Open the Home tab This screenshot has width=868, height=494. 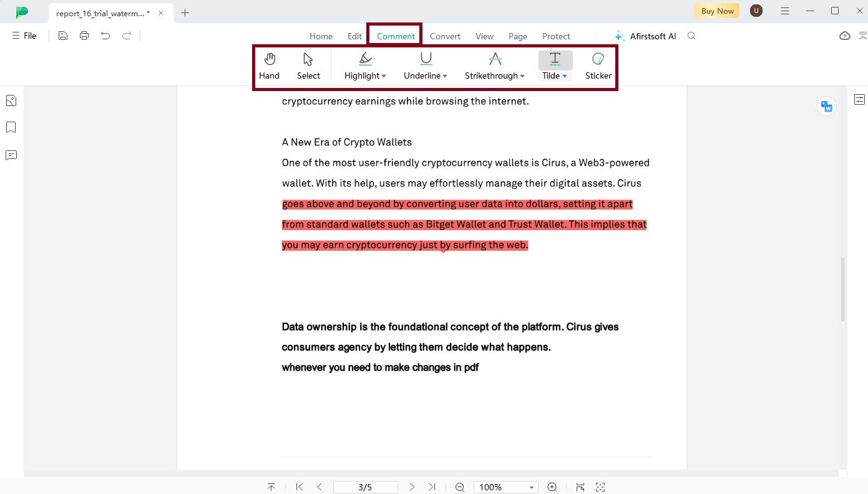[321, 36]
